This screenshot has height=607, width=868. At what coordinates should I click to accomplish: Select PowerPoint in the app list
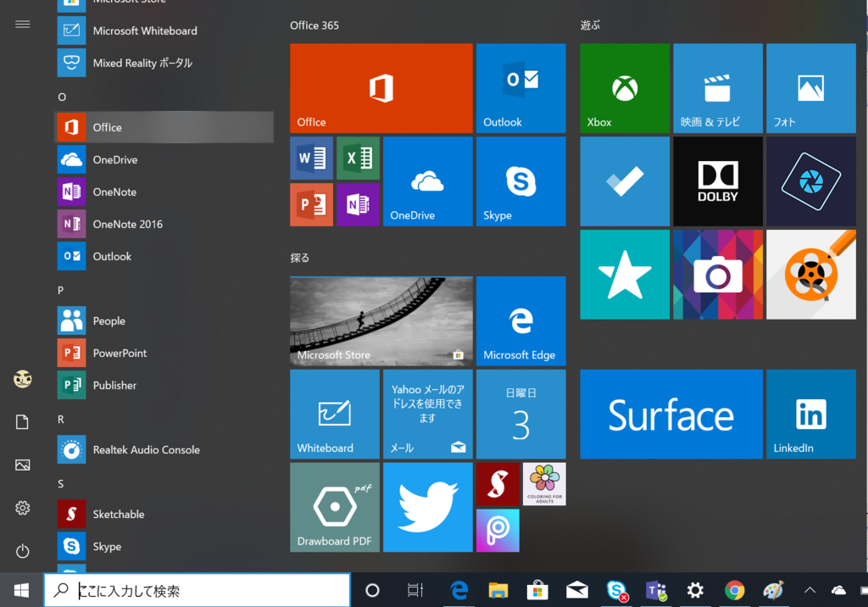(x=164, y=353)
